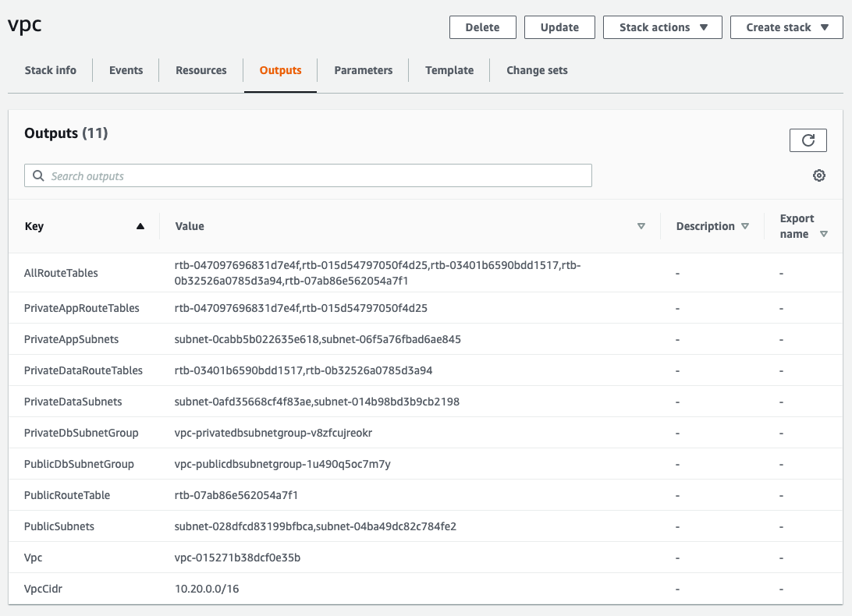
Task: Click the rtb-07ab86e562054a7f1 PublicRouteTable value
Action: pos(236,495)
